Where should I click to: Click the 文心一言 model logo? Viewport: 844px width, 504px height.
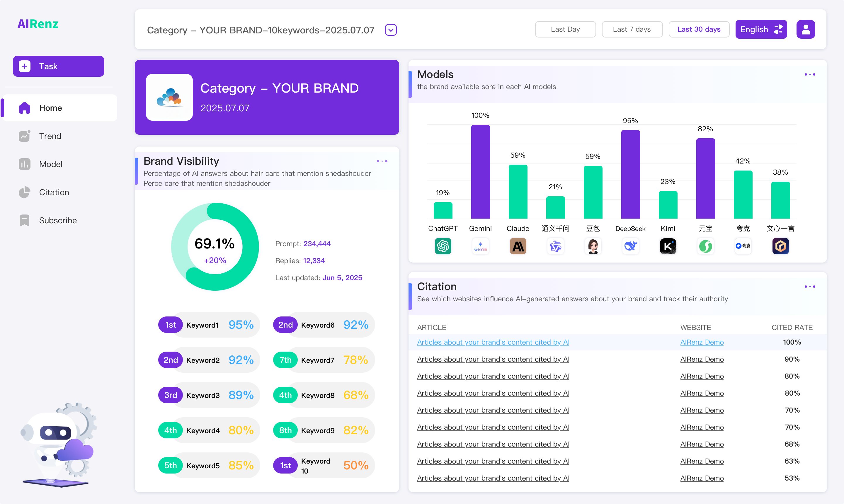click(x=780, y=246)
